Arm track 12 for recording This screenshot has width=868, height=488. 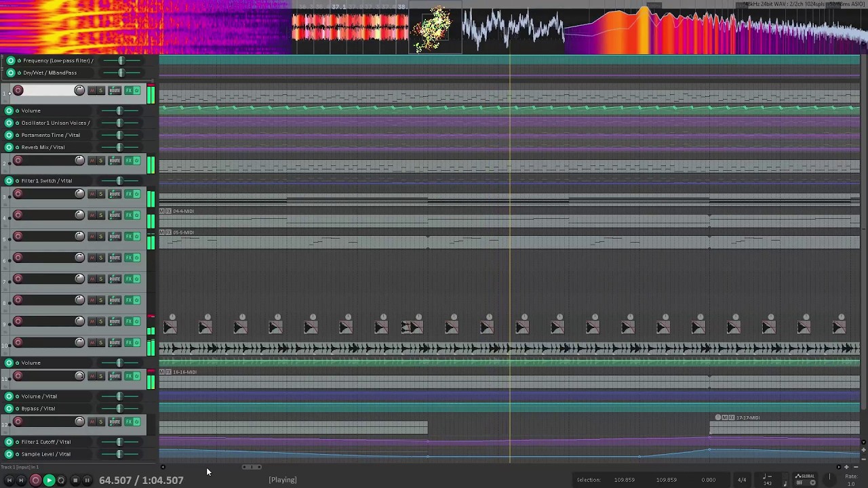coord(18,422)
